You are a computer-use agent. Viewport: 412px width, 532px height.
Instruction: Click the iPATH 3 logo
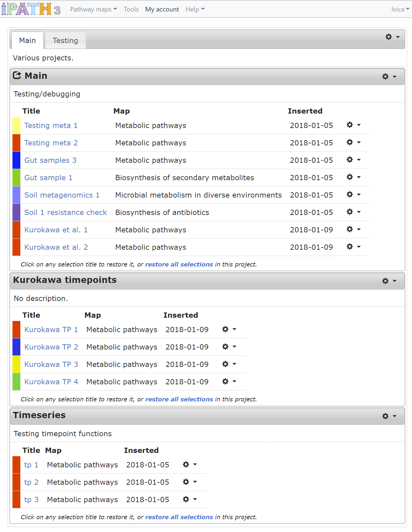tap(31, 9)
